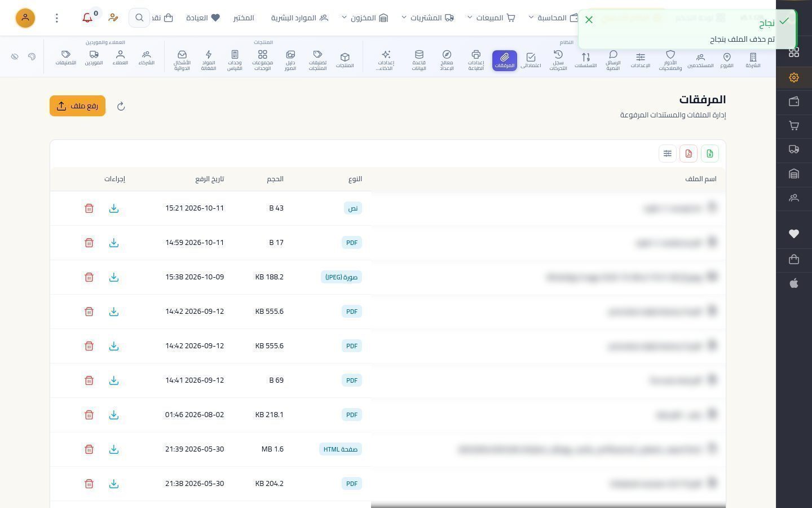Expand the المخزون inventory dropdown menu

click(x=365, y=18)
